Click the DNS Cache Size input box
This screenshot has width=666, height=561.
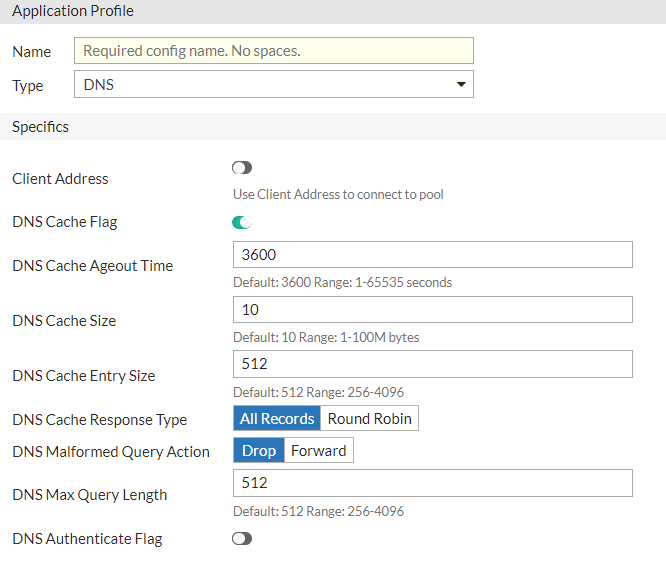tap(432, 310)
